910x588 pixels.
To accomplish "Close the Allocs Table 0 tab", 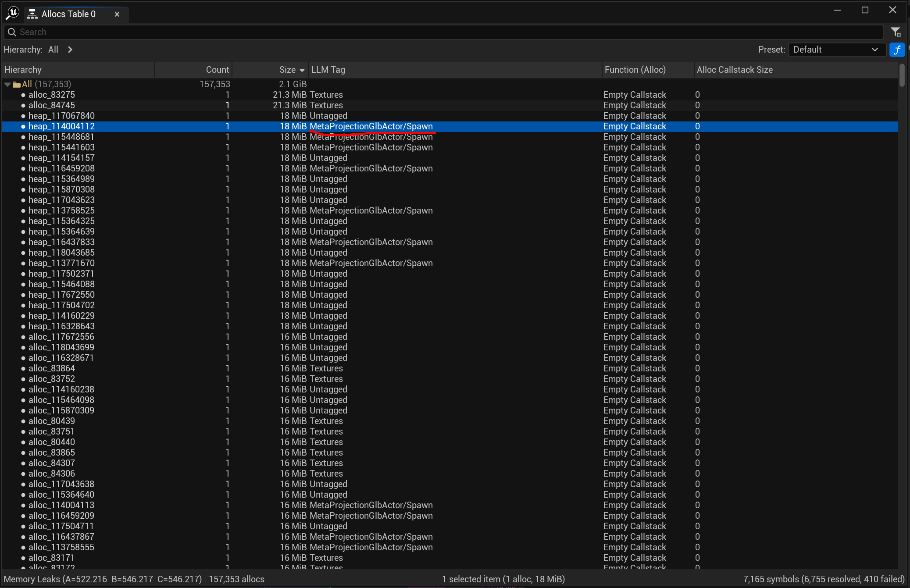I will pyautogui.click(x=117, y=14).
